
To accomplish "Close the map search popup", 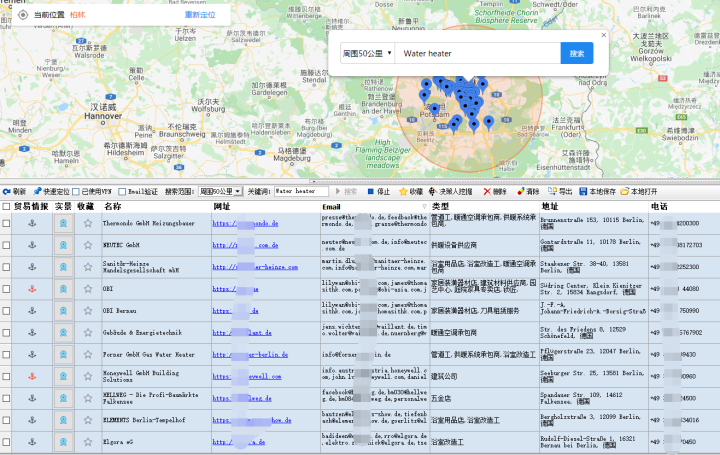I will tap(604, 35).
